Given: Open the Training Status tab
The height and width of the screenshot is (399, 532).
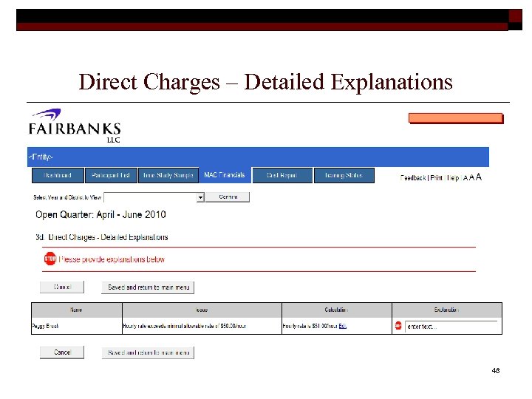Looking at the screenshot, I should tap(344, 175).
